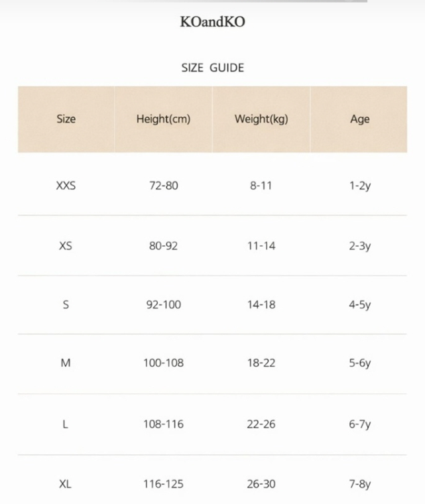Select the L size row label

click(66, 424)
